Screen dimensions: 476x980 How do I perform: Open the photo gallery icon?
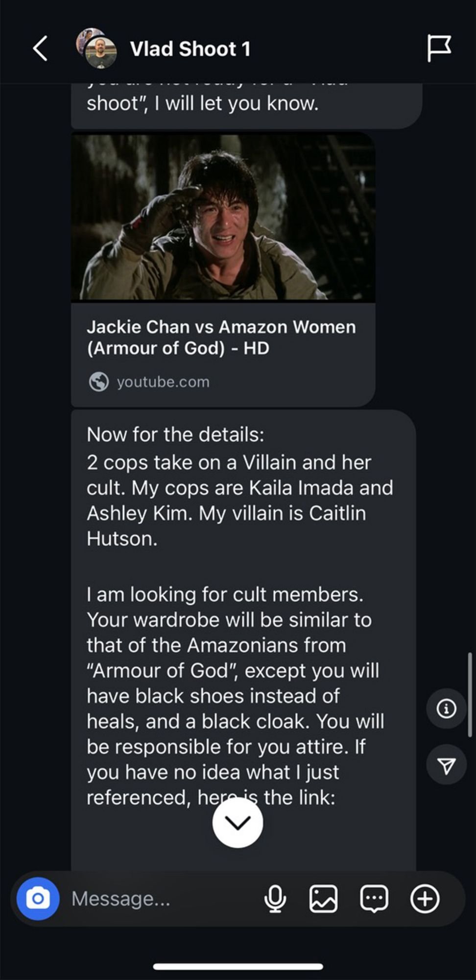click(323, 899)
